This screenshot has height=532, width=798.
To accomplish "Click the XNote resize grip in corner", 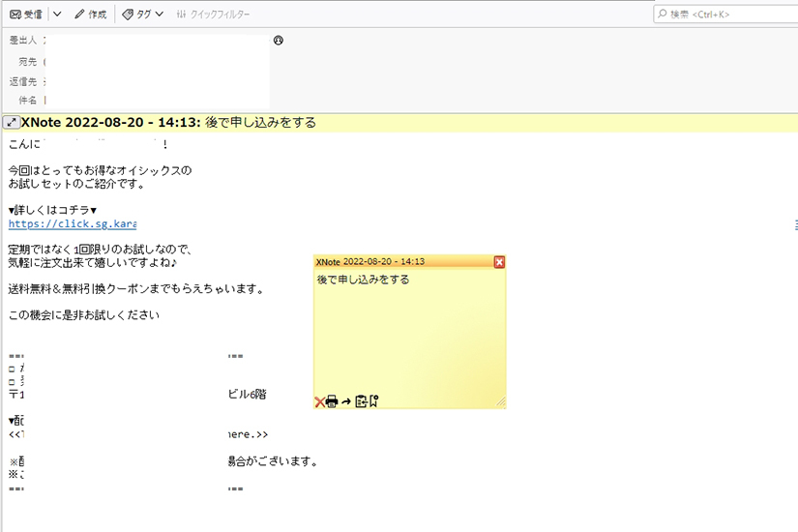I will pos(500,401).
